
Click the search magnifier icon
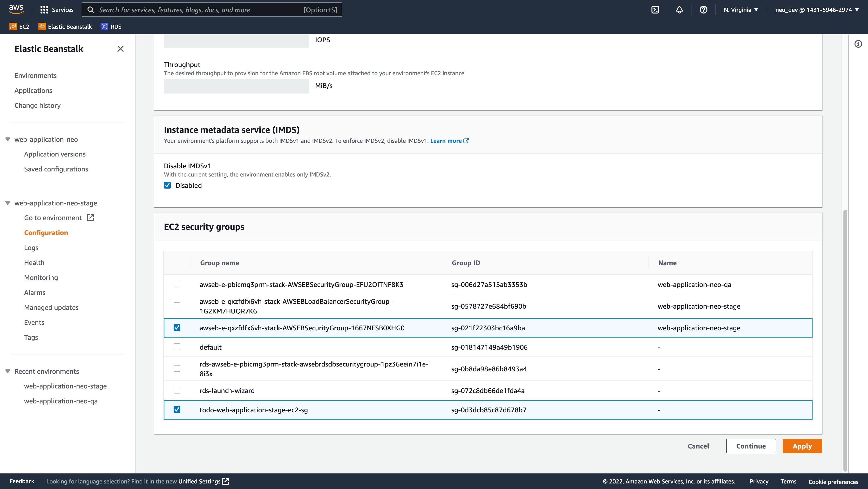91,10
